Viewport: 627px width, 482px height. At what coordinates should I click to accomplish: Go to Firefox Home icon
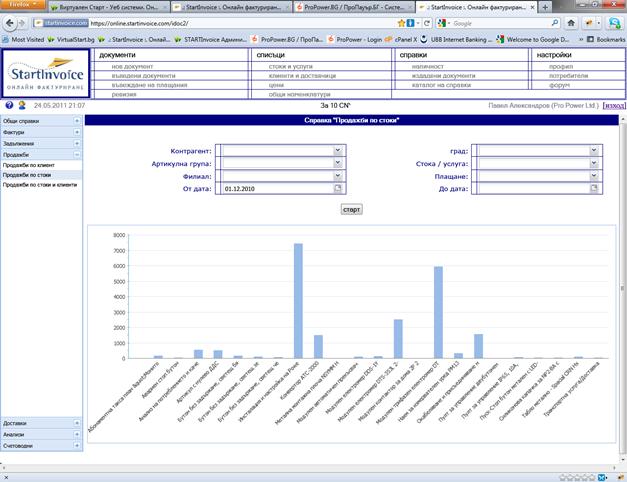click(571, 23)
